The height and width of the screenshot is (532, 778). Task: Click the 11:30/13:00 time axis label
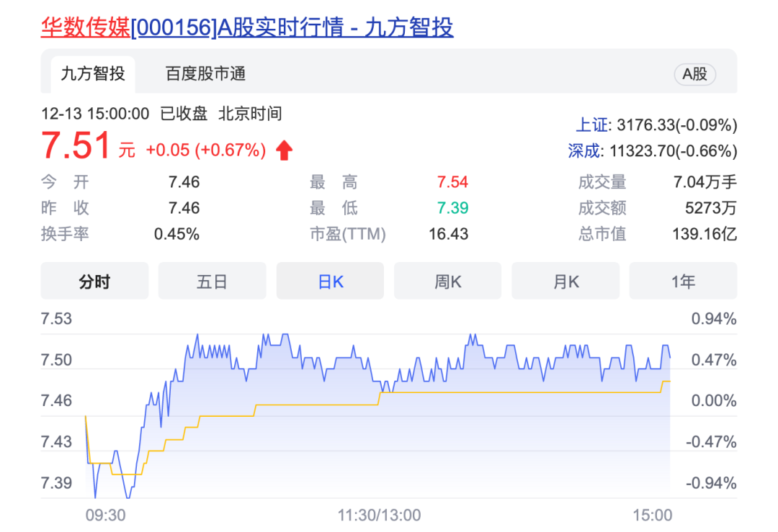(379, 515)
